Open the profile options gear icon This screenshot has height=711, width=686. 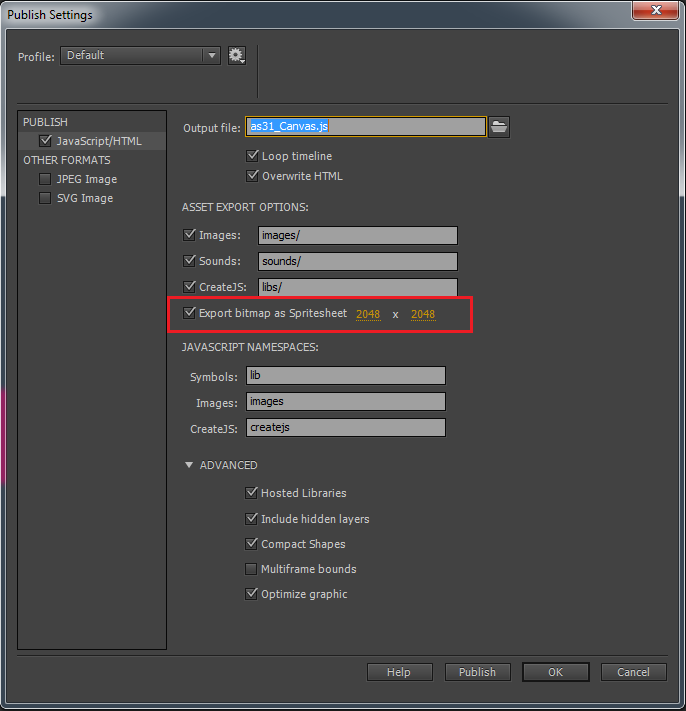(236, 56)
